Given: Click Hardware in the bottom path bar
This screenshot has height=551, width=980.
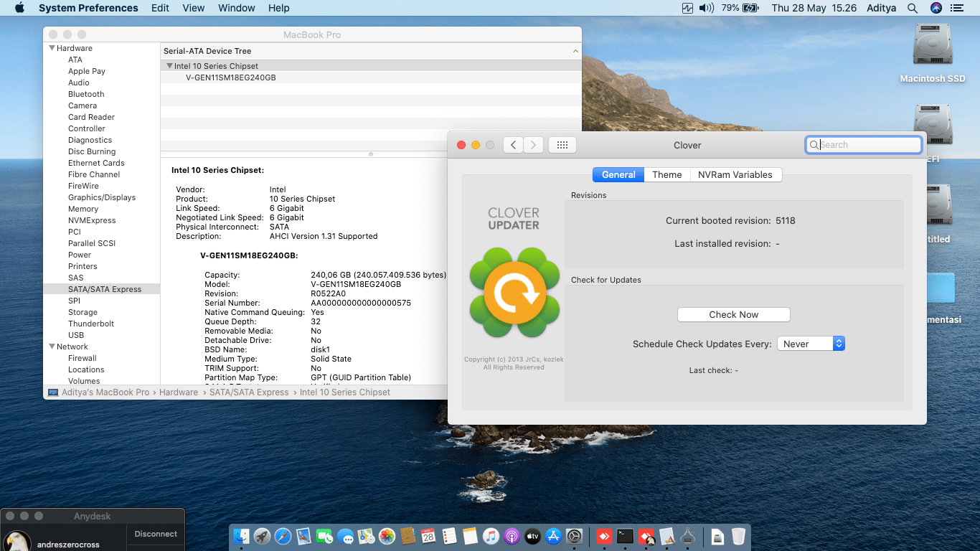Looking at the screenshot, I should 179,392.
